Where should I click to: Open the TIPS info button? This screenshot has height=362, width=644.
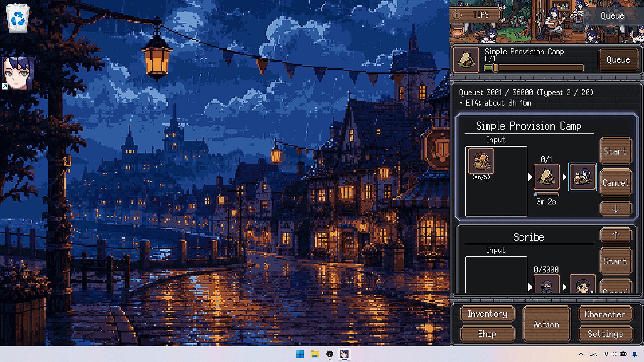[475, 15]
